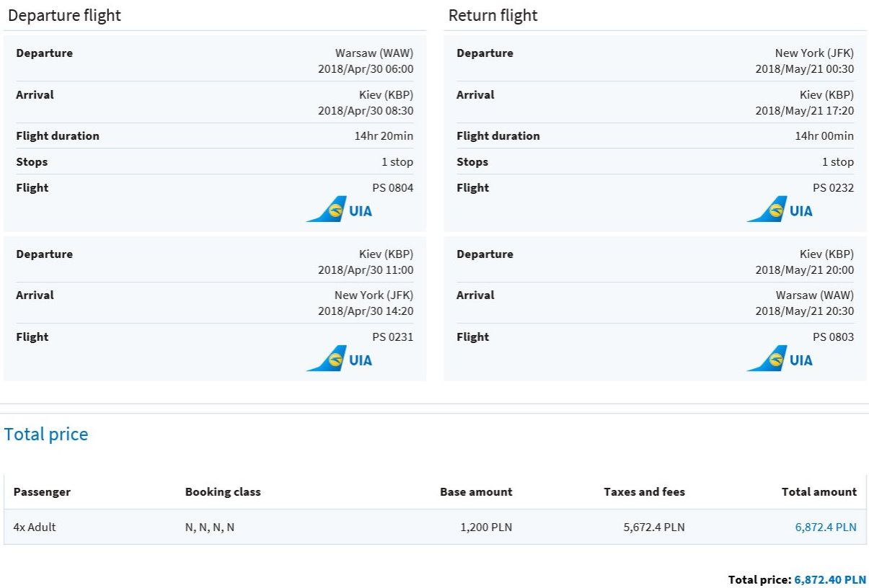The height and width of the screenshot is (588, 869).
Task: Click the UIA logo under flight PS 0232
Action: (x=780, y=210)
